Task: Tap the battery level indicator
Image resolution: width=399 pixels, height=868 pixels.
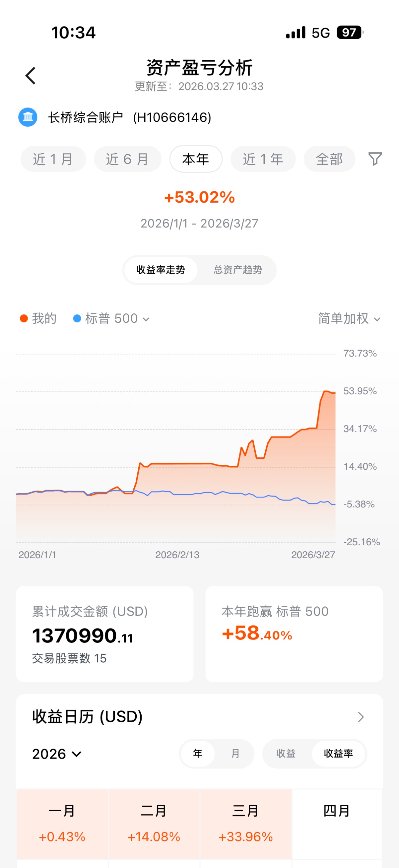Action: click(x=350, y=33)
